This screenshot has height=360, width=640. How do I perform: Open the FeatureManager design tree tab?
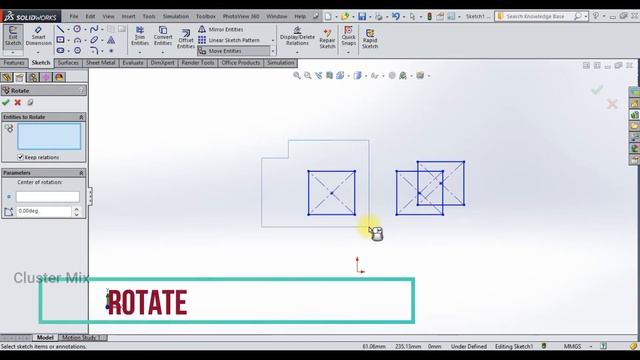click(x=7, y=77)
